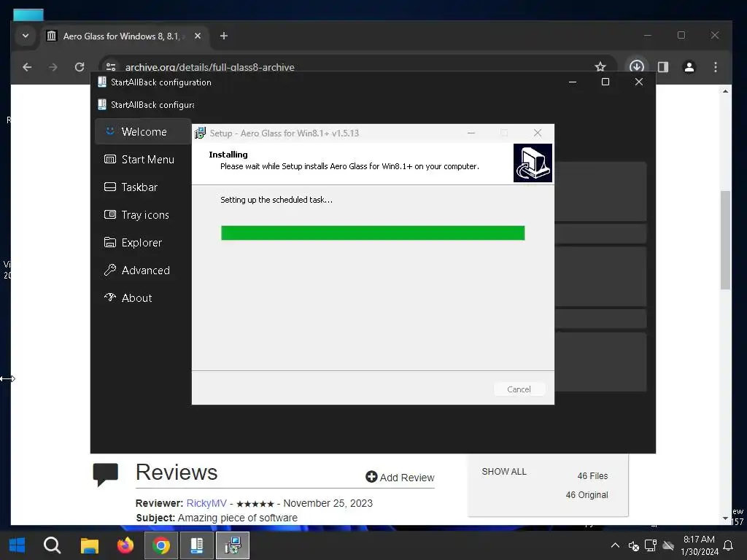Image resolution: width=747 pixels, height=560 pixels.
Task: Click SHOW ALL files link
Action: click(503, 472)
